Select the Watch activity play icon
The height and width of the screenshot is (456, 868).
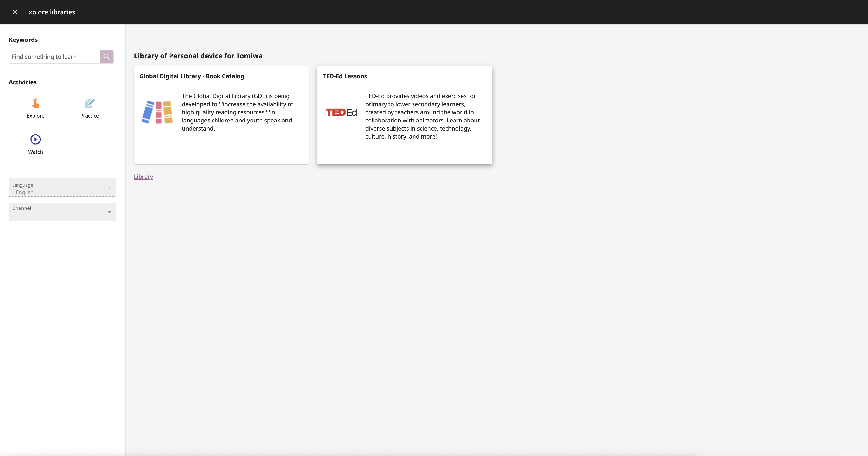point(35,139)
